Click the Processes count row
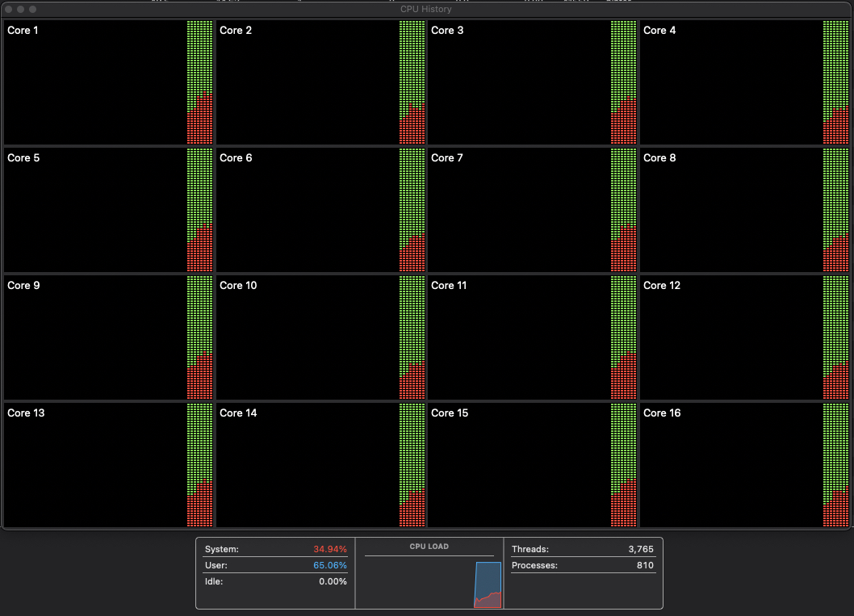 click(x=582, y=565)
